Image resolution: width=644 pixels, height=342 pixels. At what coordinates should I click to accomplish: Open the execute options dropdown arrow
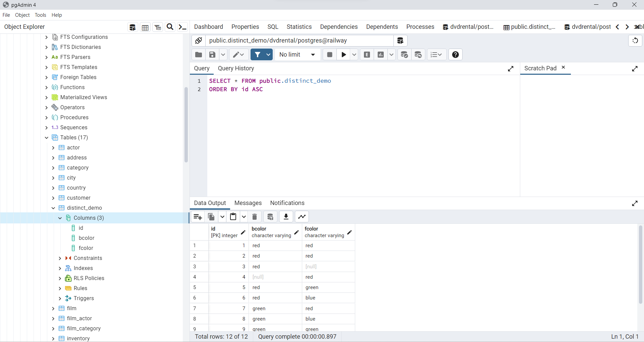pyautogui.click(x=354, y=55)
